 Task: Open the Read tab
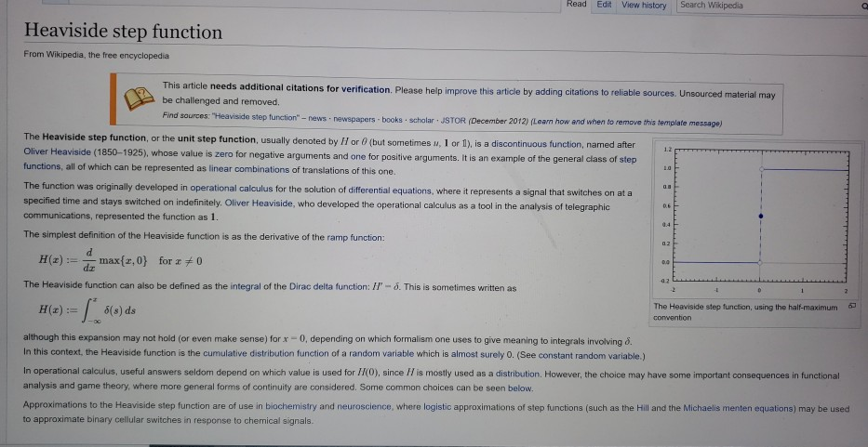pyautogui.click(x=576, y=5)
